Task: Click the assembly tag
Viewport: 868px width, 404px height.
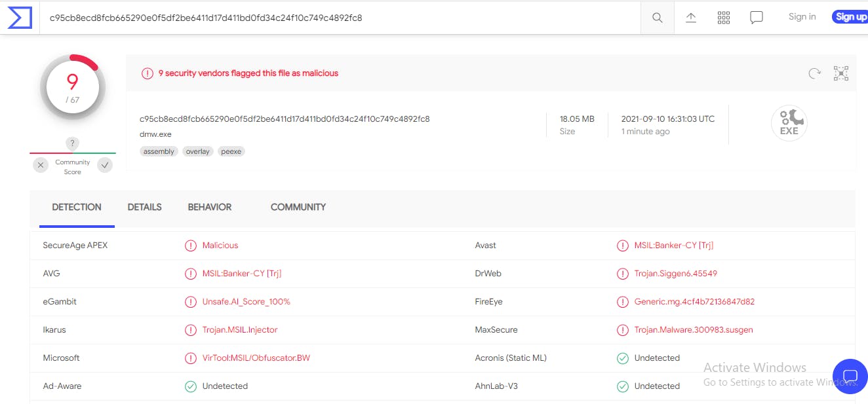Action: (159, 151)
